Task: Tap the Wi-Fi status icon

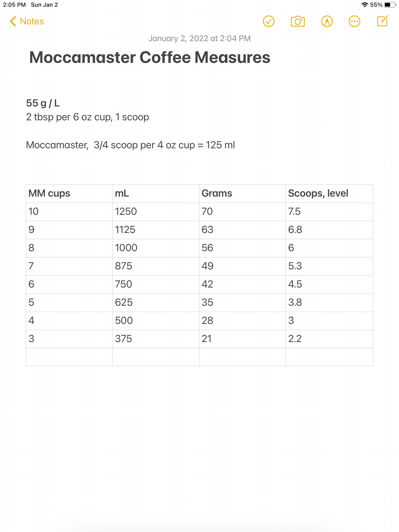Action: coord(365,5)
